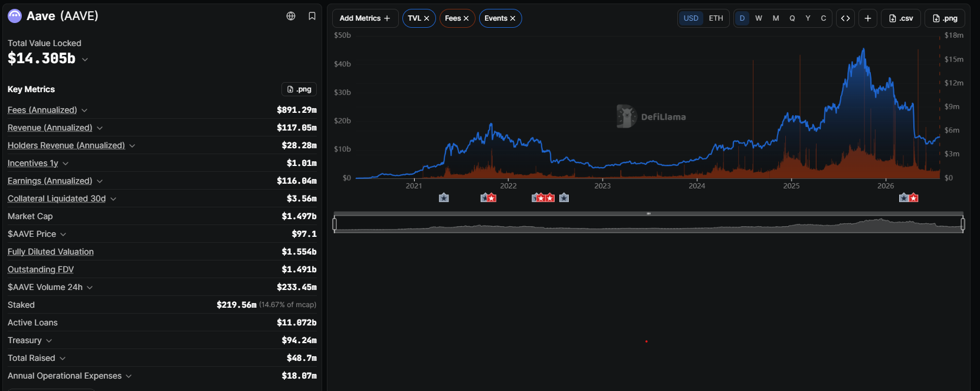Viewport: 980px width, 391px height.
Task: Click the Staked value $219.56m
Action: [x=237, y=305]
